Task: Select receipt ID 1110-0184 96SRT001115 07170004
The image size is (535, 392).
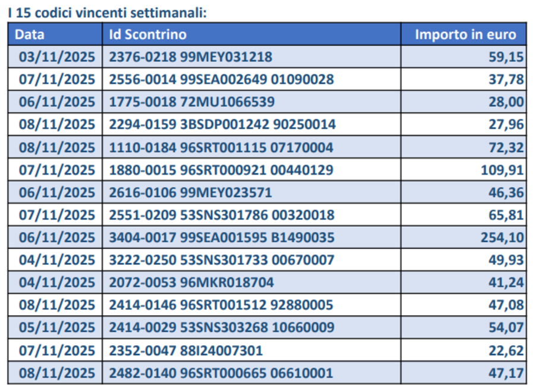Action: point(221,147)
